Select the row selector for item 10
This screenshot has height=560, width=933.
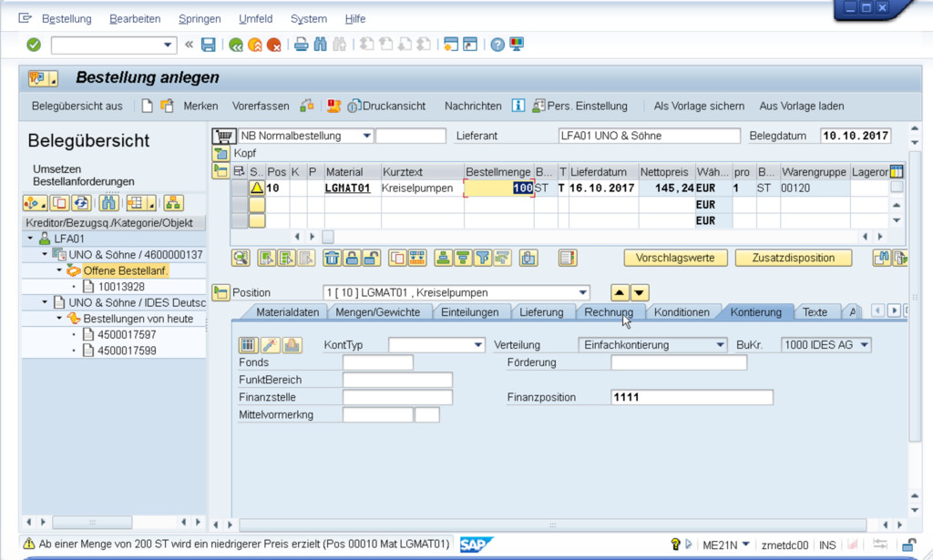point(239,188)
